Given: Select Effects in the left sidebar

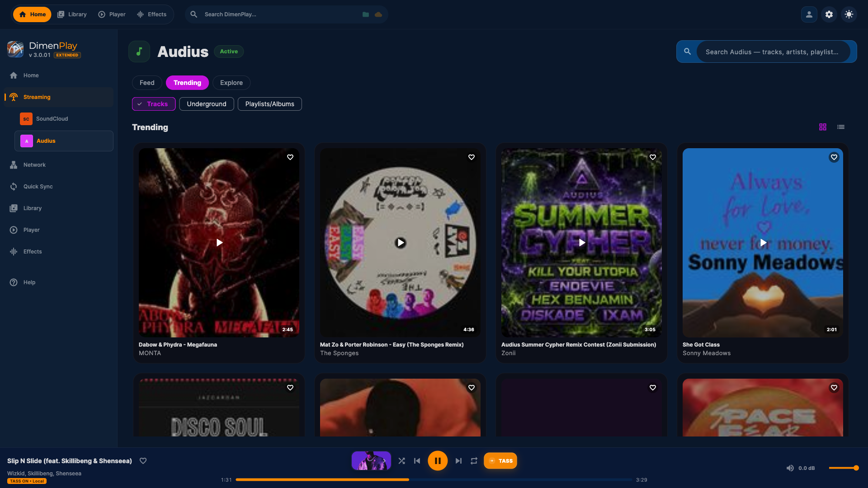Looking at the screenshot, I should pos(59,252).
